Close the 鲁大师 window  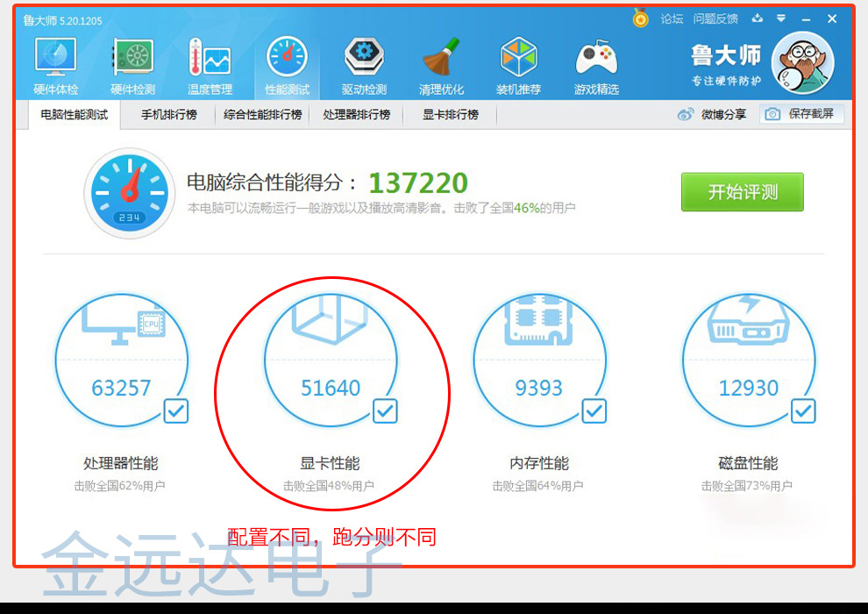[831, 18]
